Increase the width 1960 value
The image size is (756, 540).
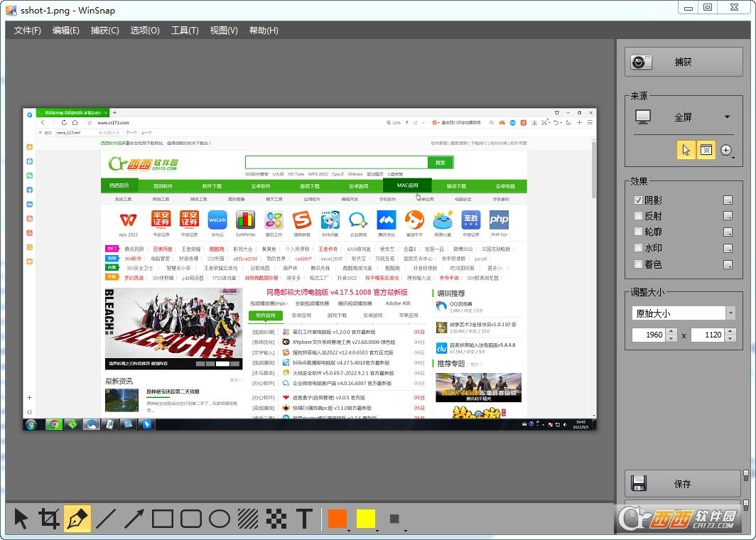pyautogui.click(x=671, y=331)
